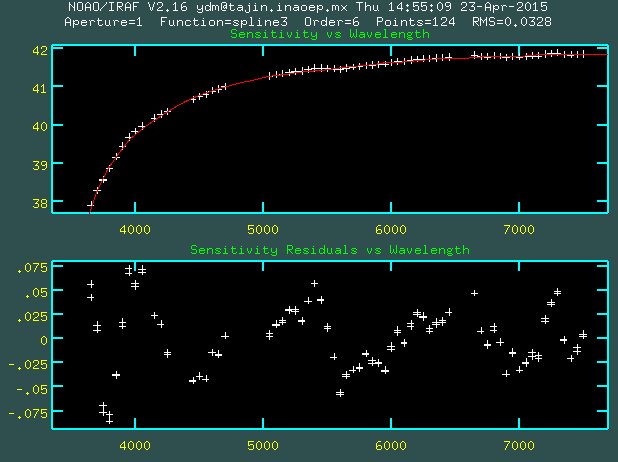Click the 'Sensitivity Residuals vs Wavelength' plot title

click(x=329, y=250)
